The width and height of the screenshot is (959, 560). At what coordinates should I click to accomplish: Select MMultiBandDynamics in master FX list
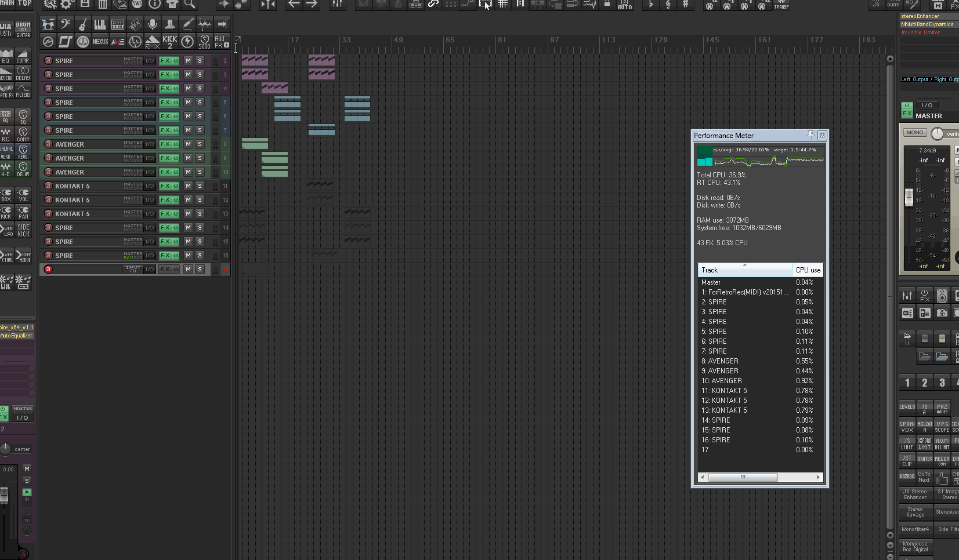(927, 24)
